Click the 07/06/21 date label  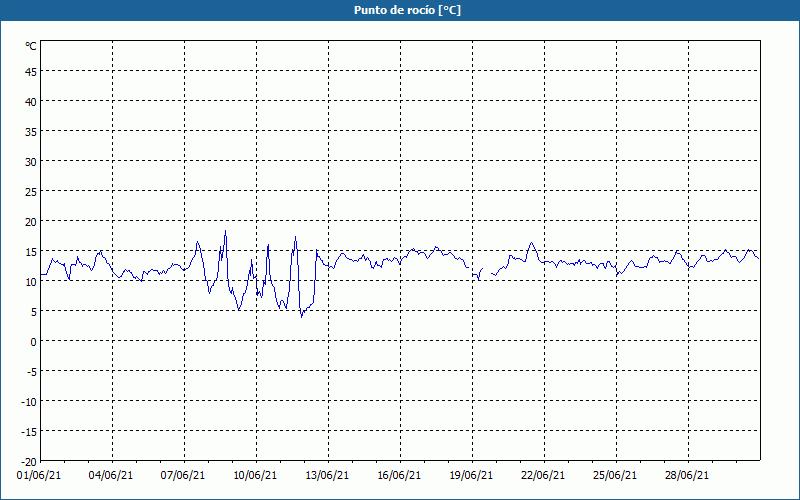(x=183, y=475)
